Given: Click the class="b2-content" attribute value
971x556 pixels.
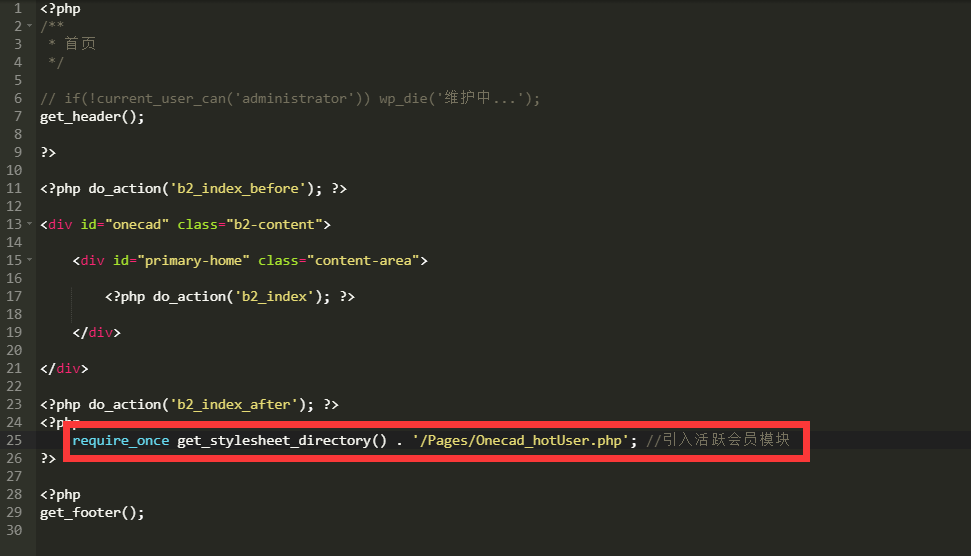Looking at the screenshot, I should [274, 224].
